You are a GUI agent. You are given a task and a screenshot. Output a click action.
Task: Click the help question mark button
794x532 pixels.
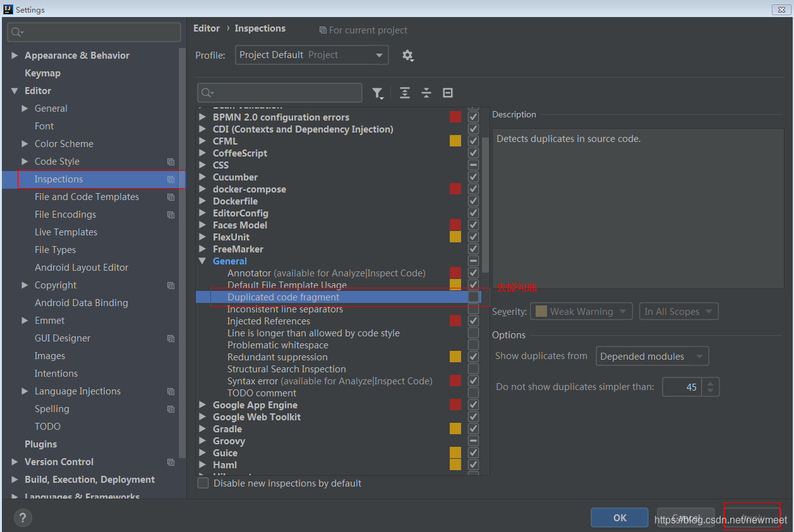23,518
